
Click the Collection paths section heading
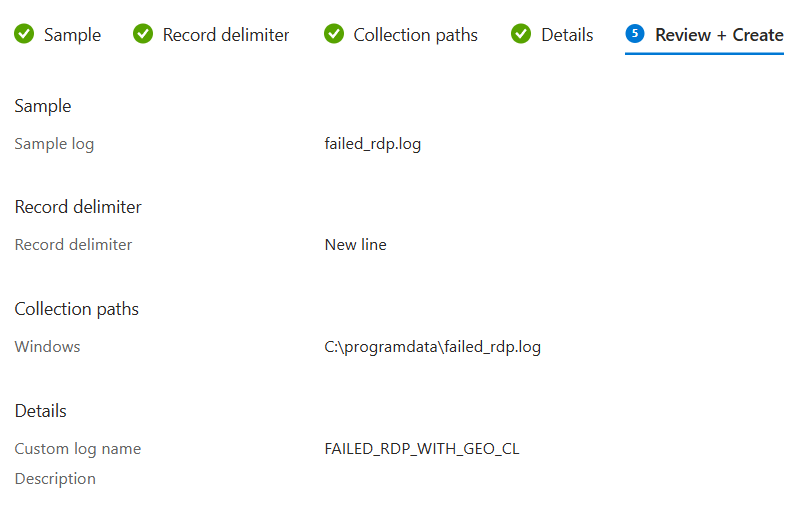click(77, 309)
